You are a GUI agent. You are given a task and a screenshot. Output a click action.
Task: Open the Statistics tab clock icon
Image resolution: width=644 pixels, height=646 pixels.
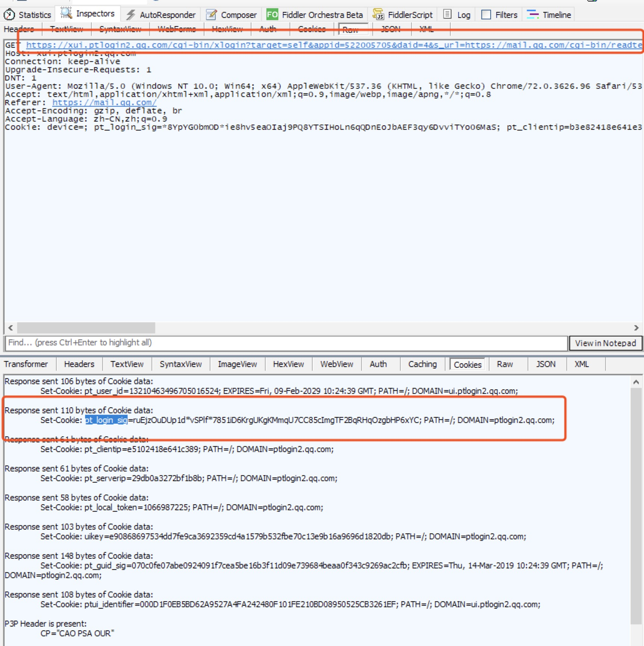pyautogui.click(x=9, y=15)
